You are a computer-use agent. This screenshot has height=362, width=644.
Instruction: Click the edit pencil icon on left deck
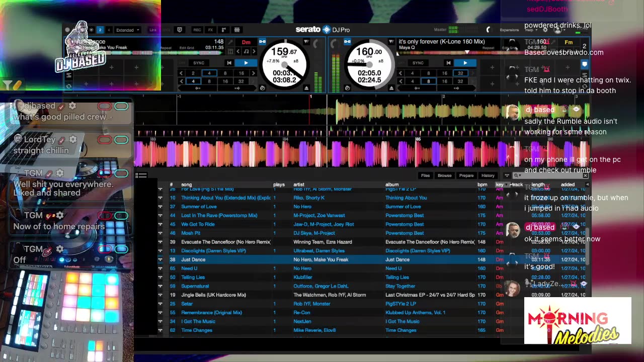[230, 42]
